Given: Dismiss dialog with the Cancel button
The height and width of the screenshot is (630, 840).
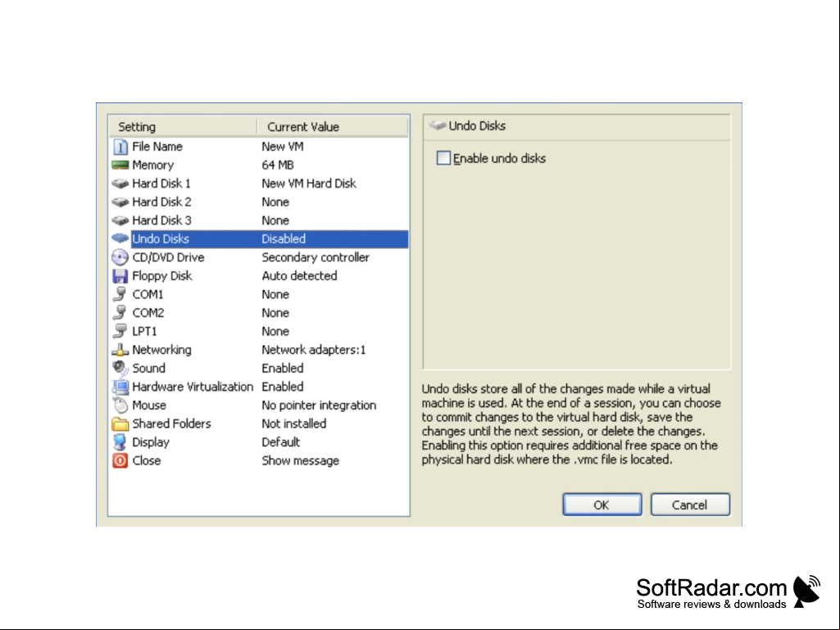Looking at the screenshot, I should pyautogui.click(x=690, y=505).
